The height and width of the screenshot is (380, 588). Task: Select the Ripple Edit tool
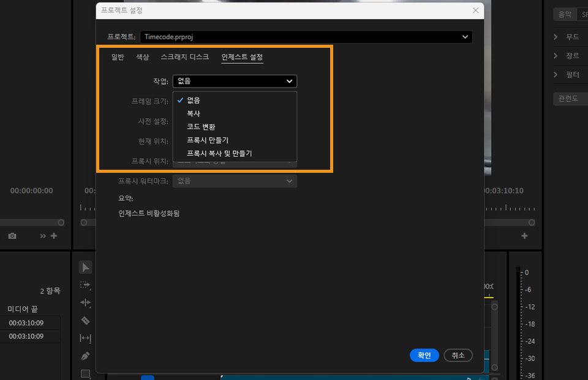point(85,303)
